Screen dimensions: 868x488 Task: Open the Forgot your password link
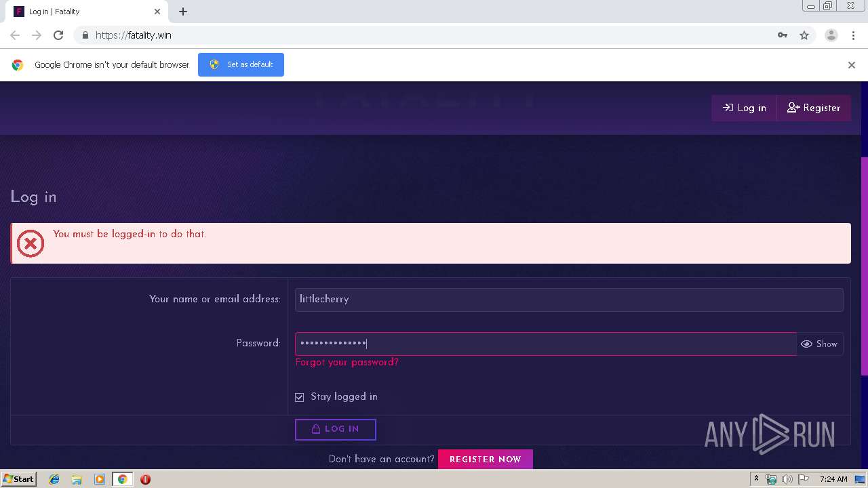347,362
